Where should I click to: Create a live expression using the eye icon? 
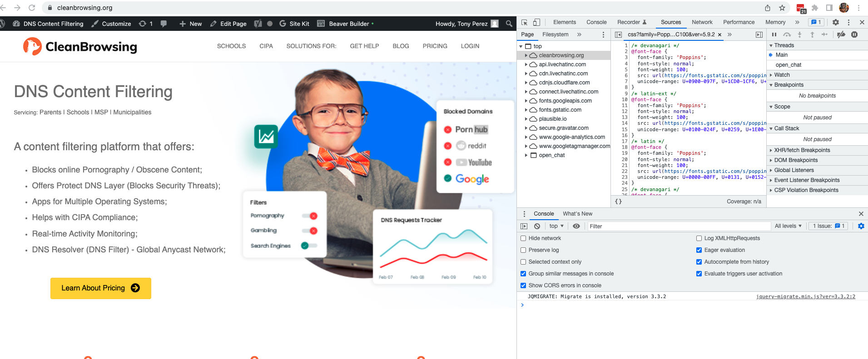point(576,226)
